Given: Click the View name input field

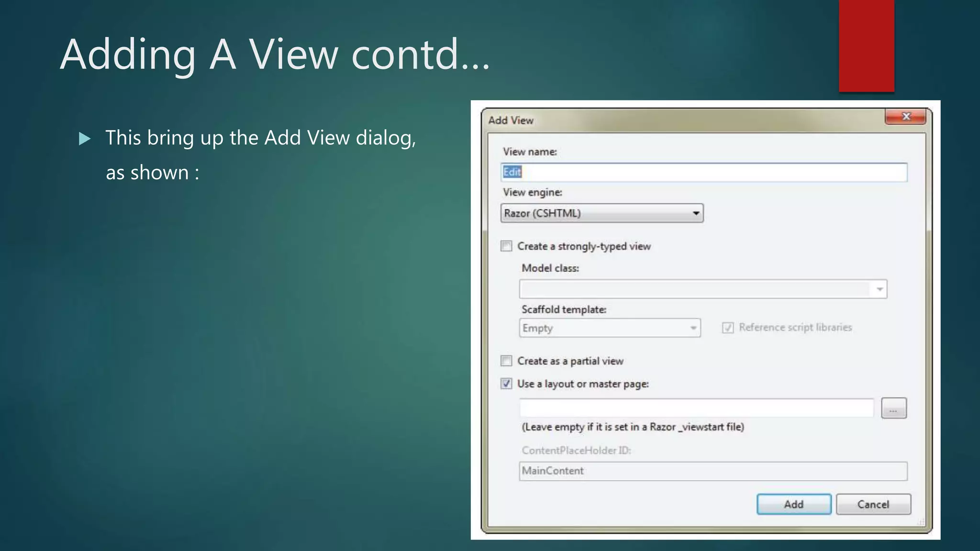Looking at the screenshot, I should [x=703, y=172].
